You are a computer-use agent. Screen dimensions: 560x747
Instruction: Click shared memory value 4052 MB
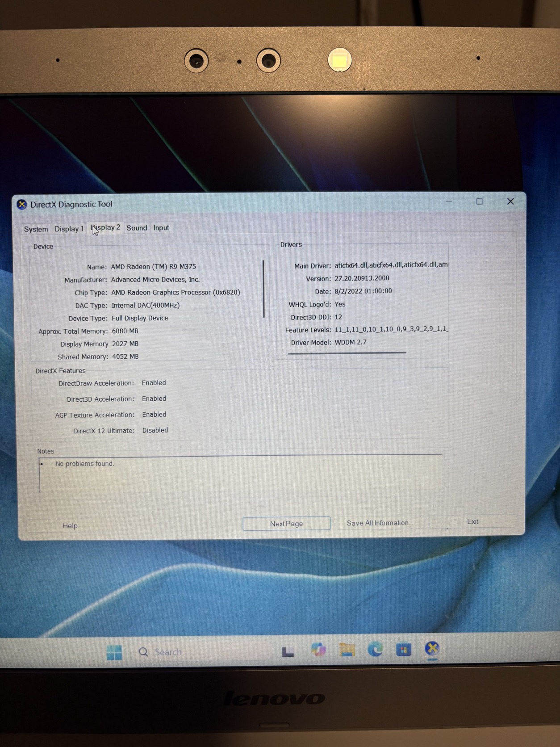pyautogui.click(x=125, y=357)
